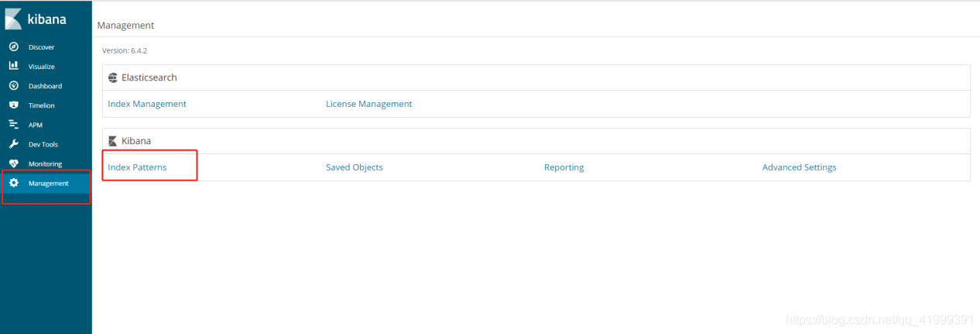Select Management sidebar entry
The image size is (980, 334).
[x=46, y=183]
